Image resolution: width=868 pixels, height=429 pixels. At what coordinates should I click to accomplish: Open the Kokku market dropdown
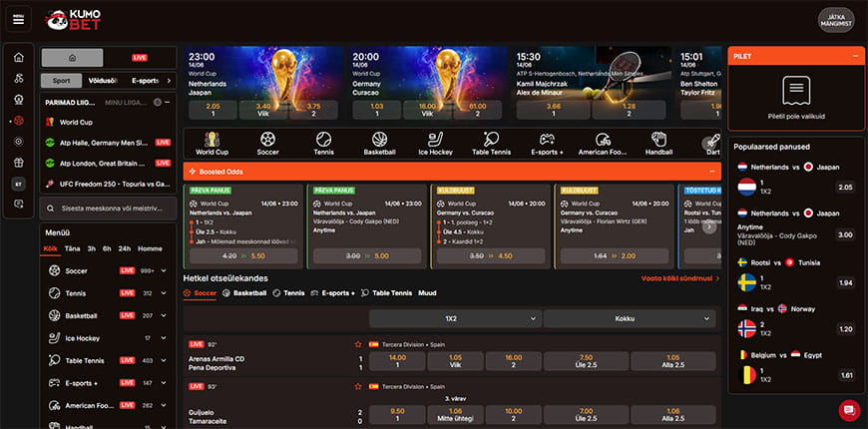(x=630, y=319)
